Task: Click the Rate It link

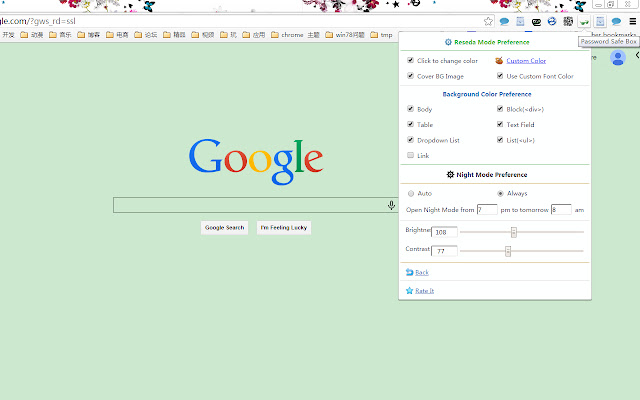Action: pyautogui.click(x=424, y=291)
